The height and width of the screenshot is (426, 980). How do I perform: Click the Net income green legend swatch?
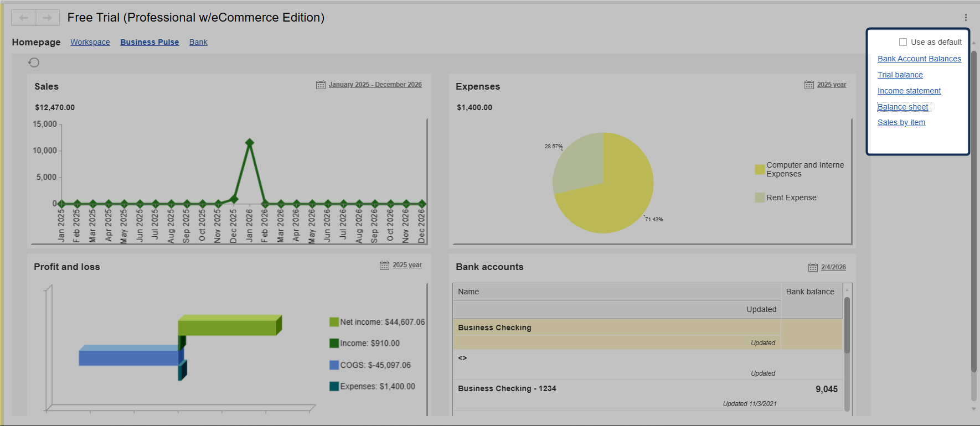334,322
